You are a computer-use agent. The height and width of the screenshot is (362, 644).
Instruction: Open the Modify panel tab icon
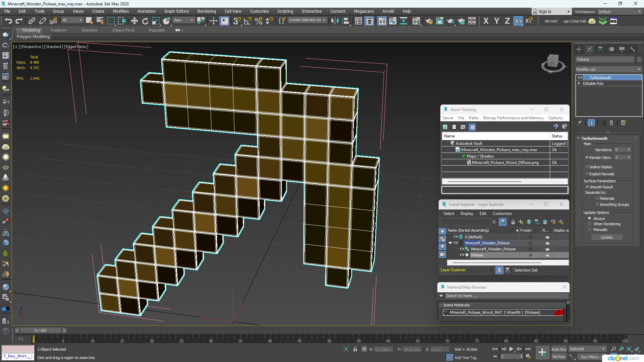(590, 49)
